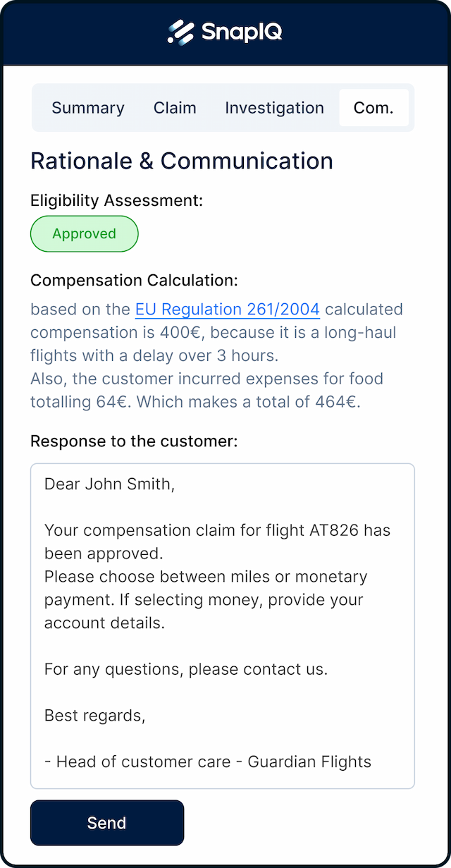
Task: Click the Eligibility Assessment label
Action: (x=116, y=200)
